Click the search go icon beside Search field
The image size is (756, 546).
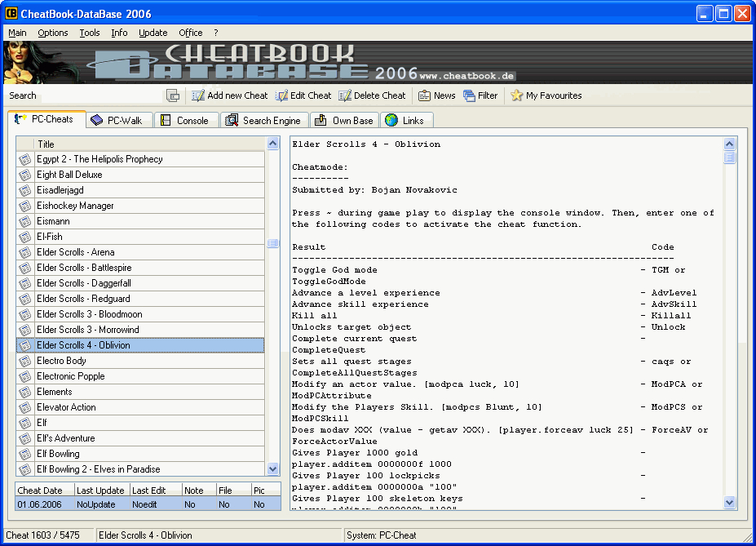click(x=173, y=95)
